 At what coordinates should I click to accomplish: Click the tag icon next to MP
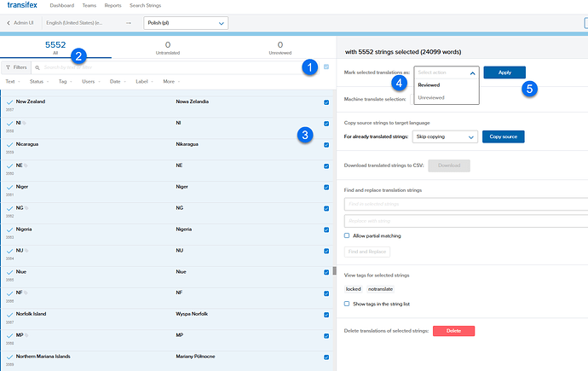point(26,335)
